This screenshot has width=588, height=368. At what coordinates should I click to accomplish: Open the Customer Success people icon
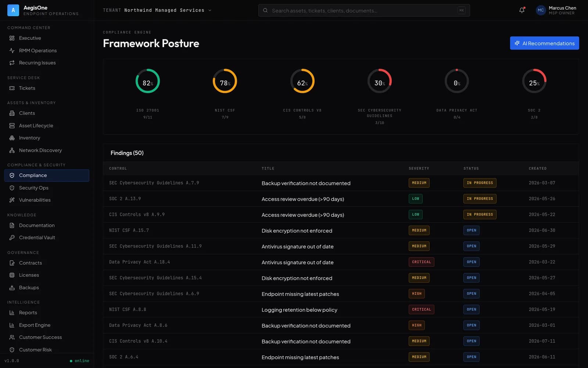tap(12, 337)
